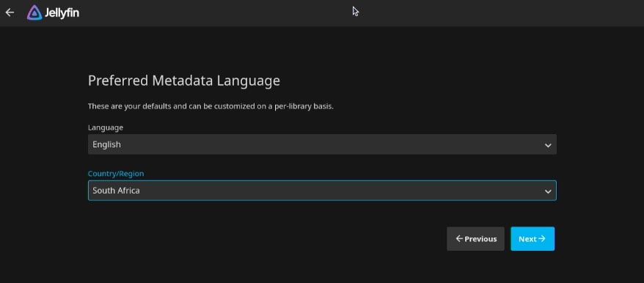Click the right arrow icon inside Next

pos(542,238)
